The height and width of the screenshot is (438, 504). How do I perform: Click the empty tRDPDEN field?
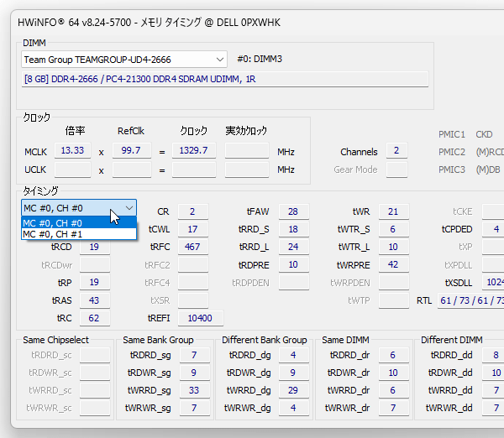[x=294, y=282]
